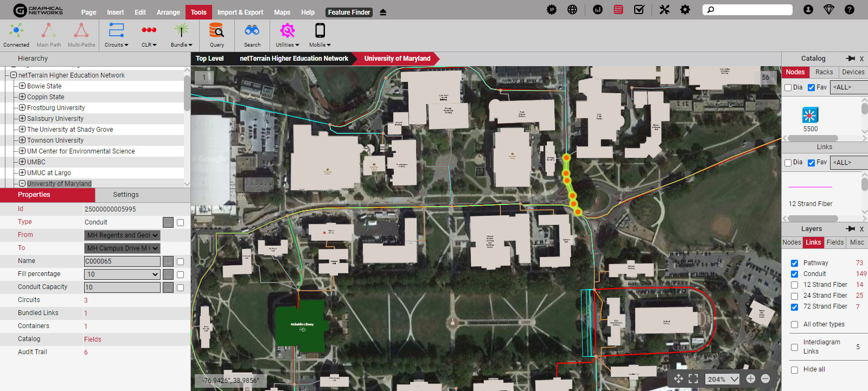Image resolution: width=868 pixels, height=391 pixels.
Task: Click the fit-to-screen icon on map
Action: [693, 379]
